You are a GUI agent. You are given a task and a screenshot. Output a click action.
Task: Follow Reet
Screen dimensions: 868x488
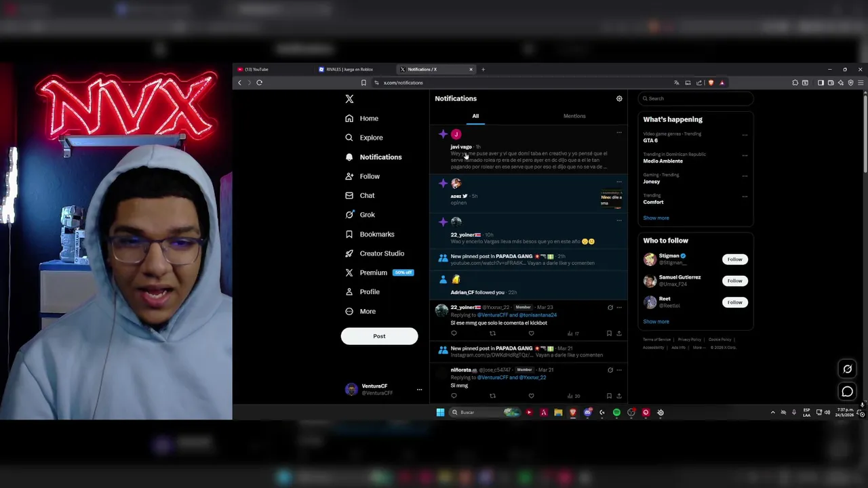click(734, 302)
